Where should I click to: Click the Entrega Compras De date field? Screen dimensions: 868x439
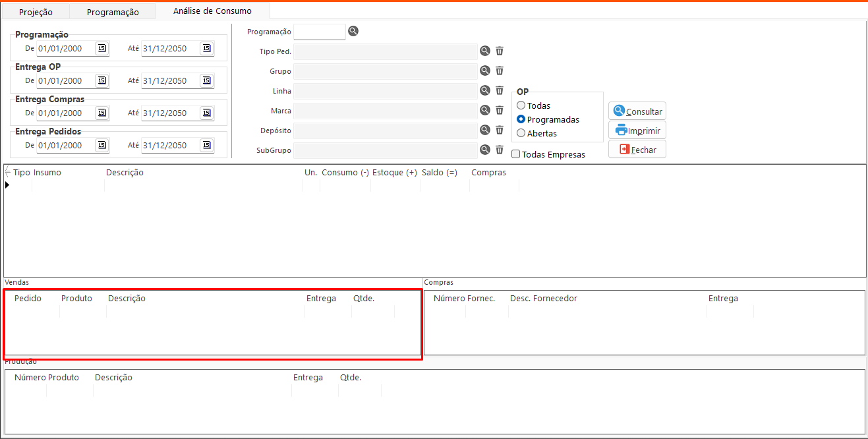[65, 113]
